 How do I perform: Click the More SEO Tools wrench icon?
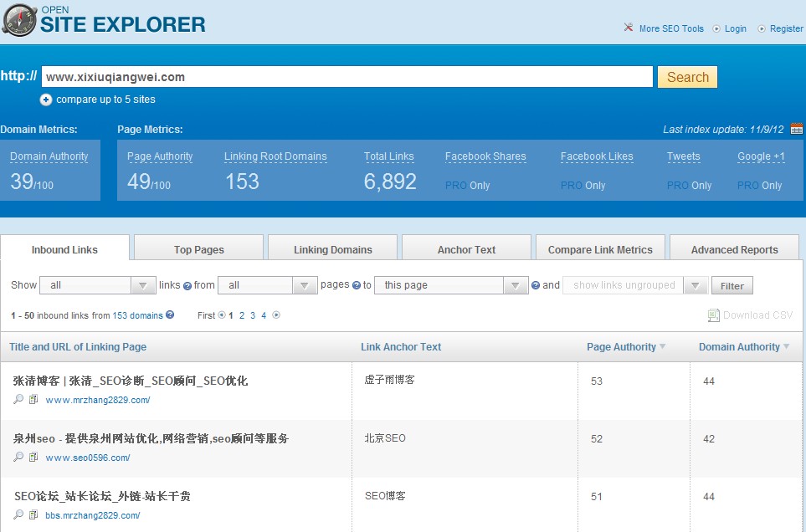(x=629, y=28)
